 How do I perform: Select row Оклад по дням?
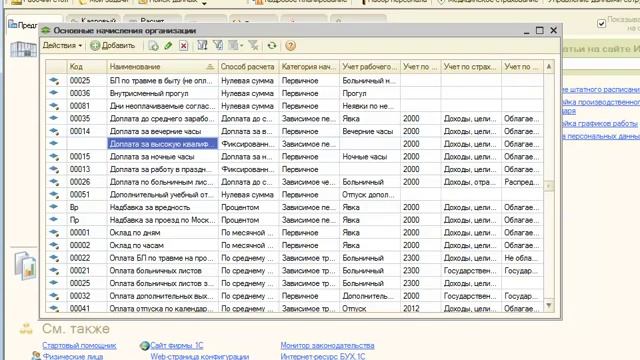coord(294,233)
